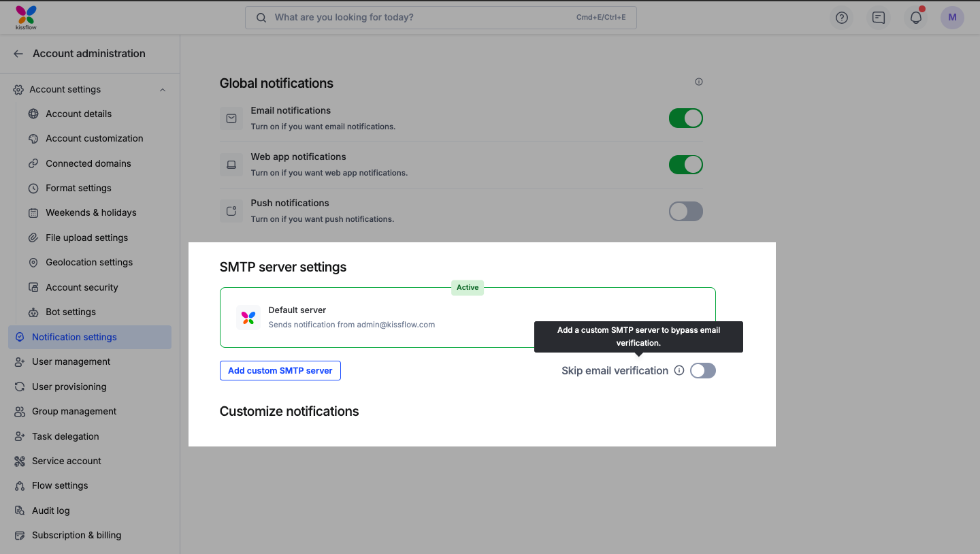This screenshot has height=554, width=980.
Task: Turn off Email notifications toggle
Action: coord(685,118)
